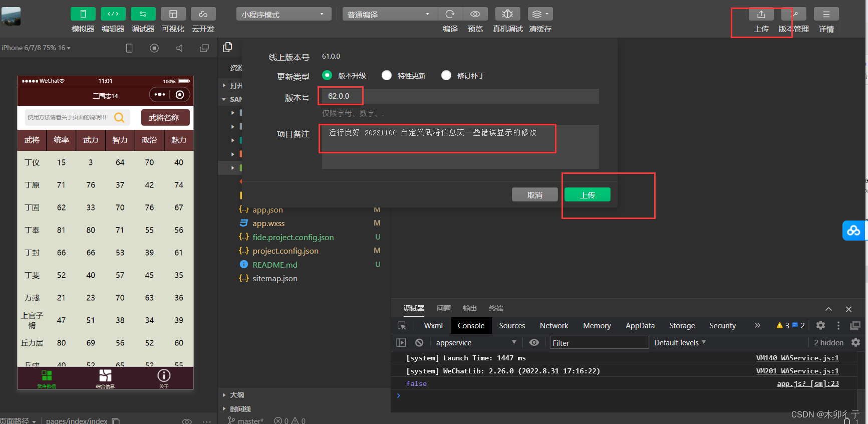Open the appservice context dropdown

click(x=476, y=343)
